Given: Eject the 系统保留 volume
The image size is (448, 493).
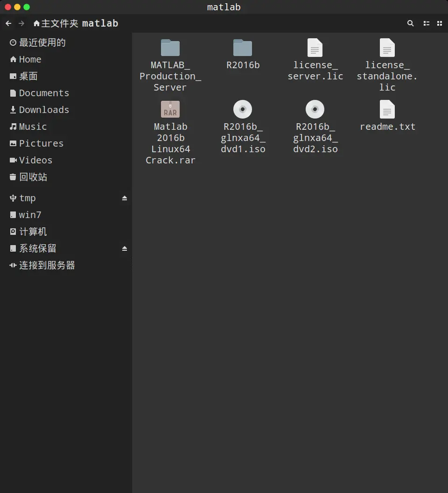Looking at the screenshot, I should (125, 248).
